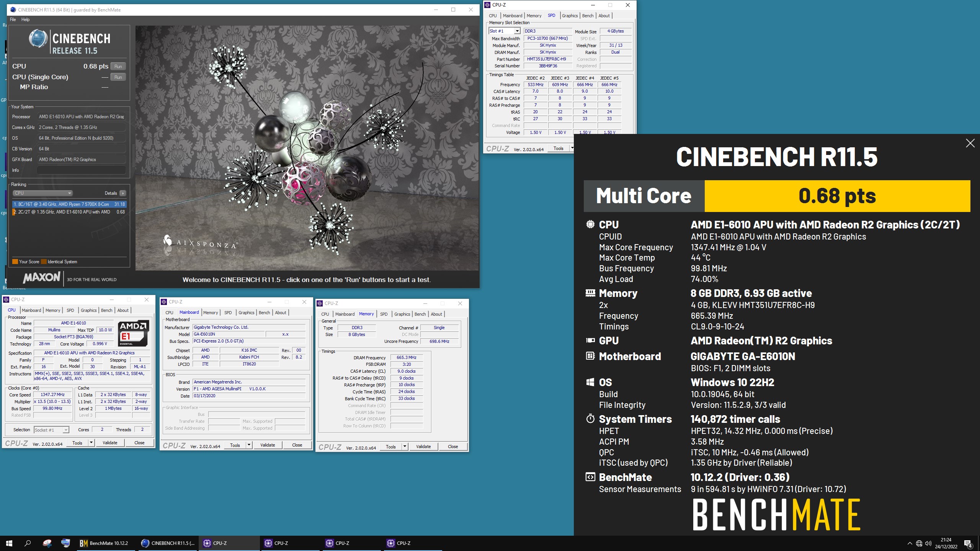Click Validate in CPU-tab CPU-Z window

[x=110, y=443]
